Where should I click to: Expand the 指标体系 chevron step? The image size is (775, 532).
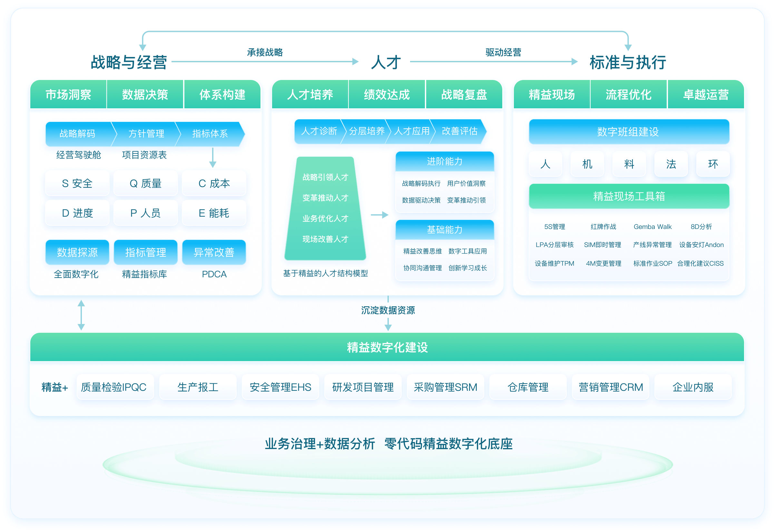211,134
